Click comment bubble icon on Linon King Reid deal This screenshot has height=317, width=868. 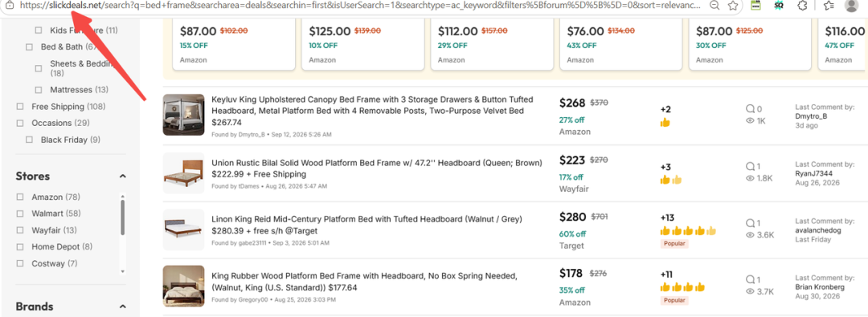coord(750,223)
